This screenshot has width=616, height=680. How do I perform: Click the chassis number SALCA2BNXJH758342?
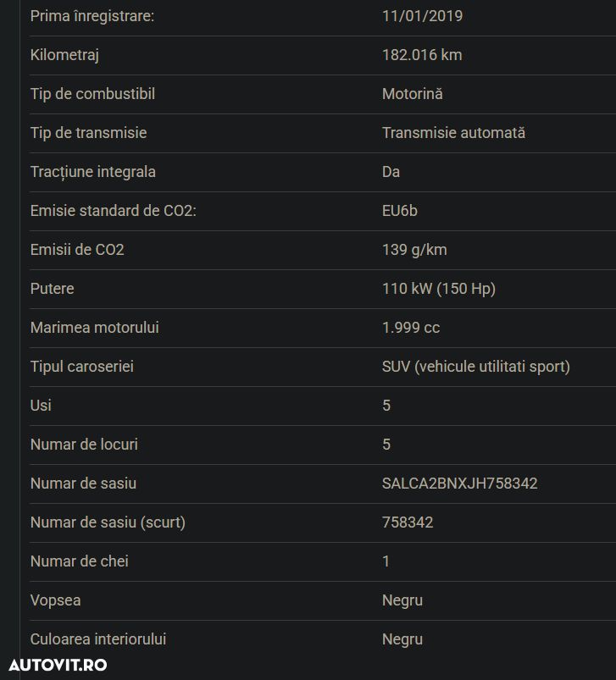[459, 484]
